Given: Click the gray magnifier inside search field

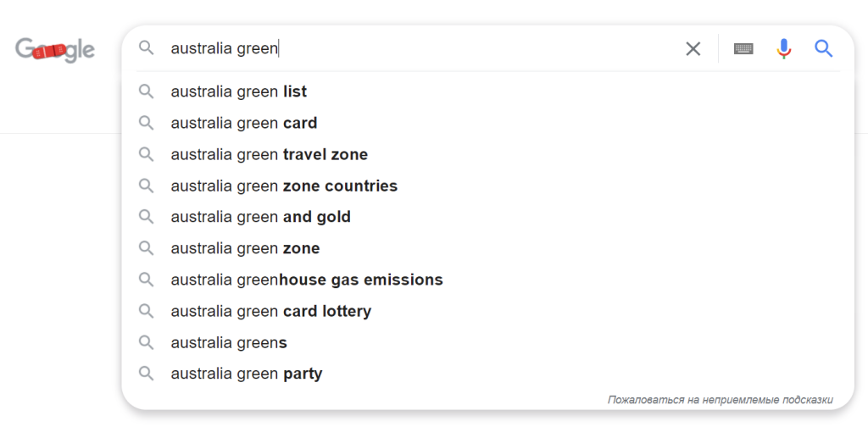Looking at the screenshot, I should (146, 48).
